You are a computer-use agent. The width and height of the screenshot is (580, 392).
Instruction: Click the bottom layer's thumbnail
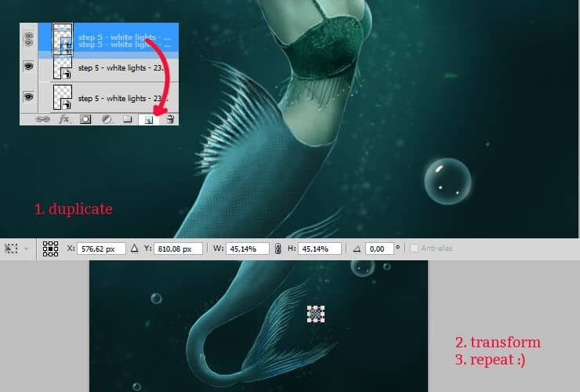click(x=63, y=97)
